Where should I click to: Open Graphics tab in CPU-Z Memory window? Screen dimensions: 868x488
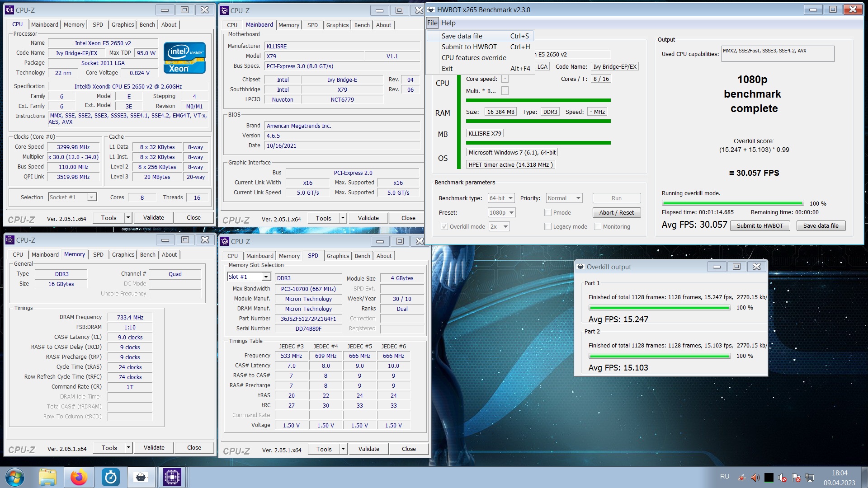pyautogui.click(x=123, y=255)
